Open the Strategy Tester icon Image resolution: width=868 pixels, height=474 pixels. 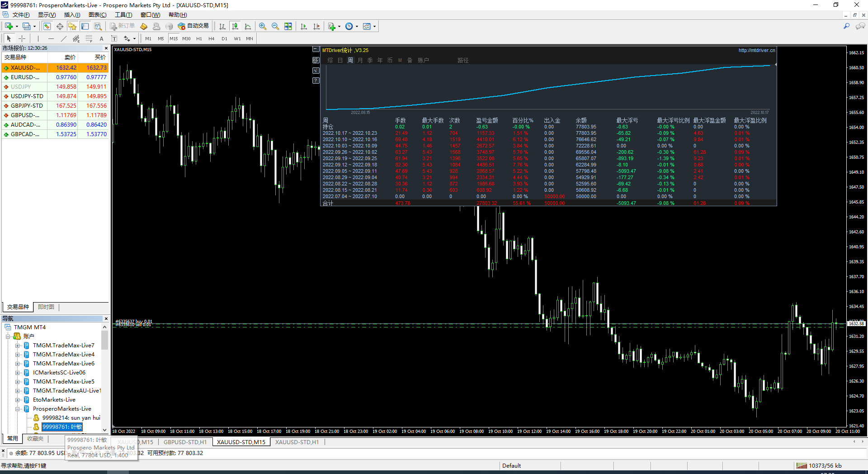98,26
